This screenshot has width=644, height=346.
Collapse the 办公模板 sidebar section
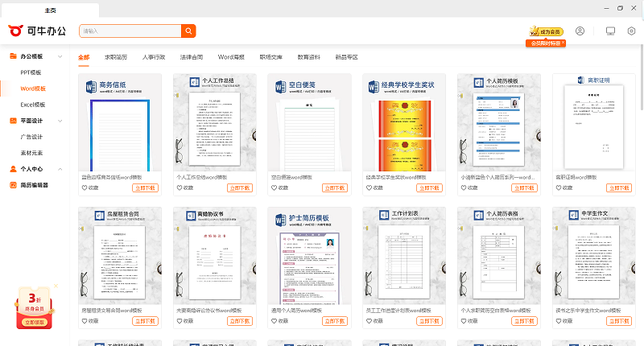tap(61, 57)
